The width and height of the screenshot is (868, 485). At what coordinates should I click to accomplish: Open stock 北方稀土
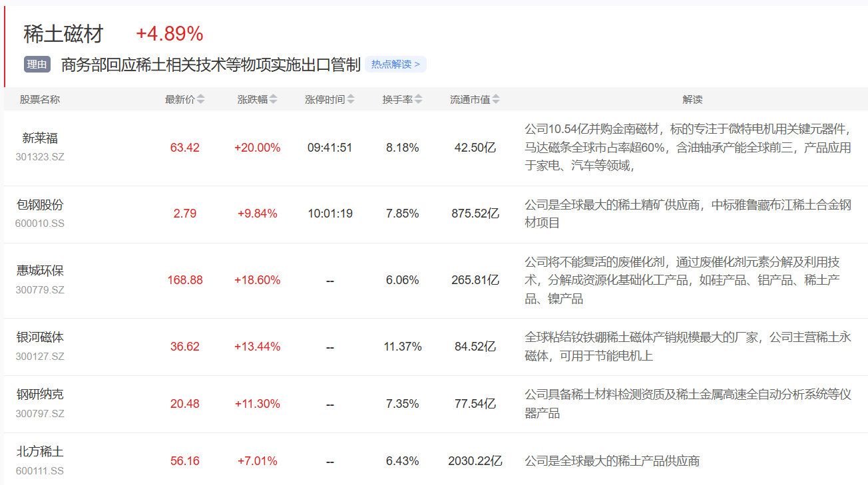[40, 452]
